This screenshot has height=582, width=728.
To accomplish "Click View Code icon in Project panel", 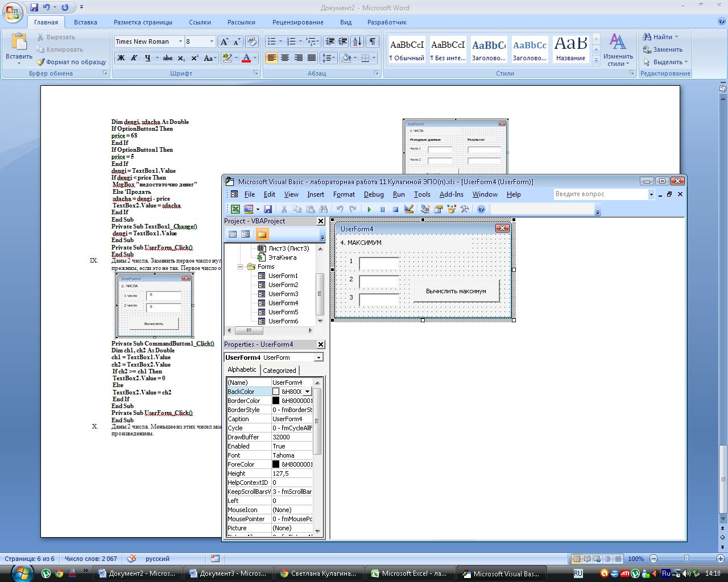I will [x=233, y=234].
